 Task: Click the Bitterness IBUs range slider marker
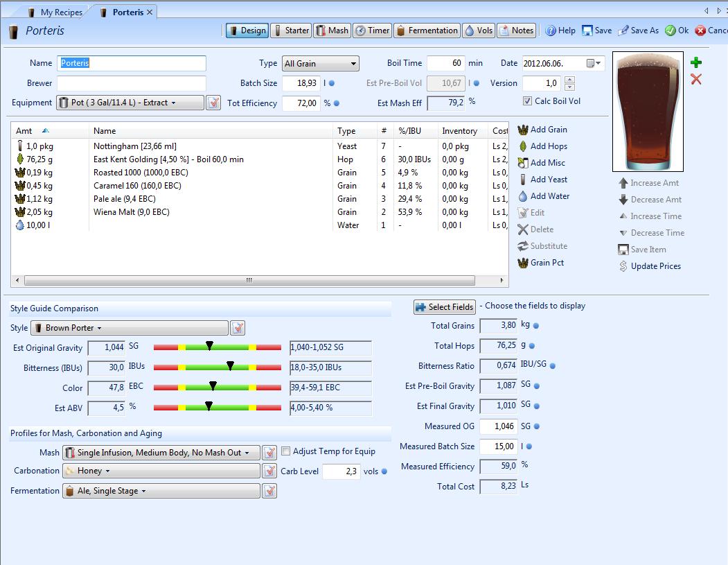(x=231, y=365)
